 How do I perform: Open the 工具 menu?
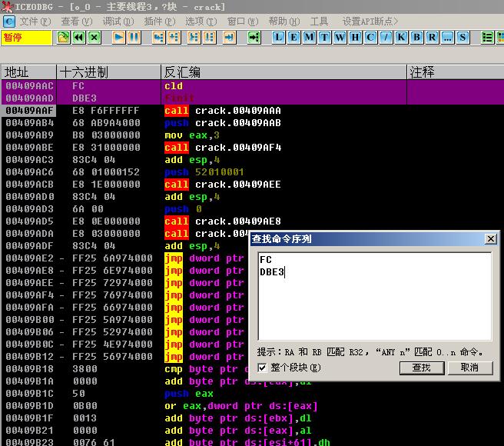coord(319,22)
